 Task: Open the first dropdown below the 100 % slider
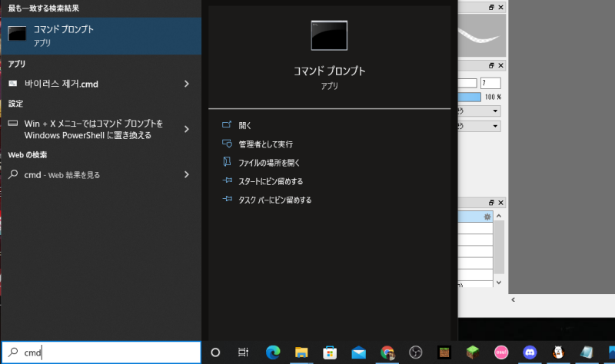click(479, 111)
